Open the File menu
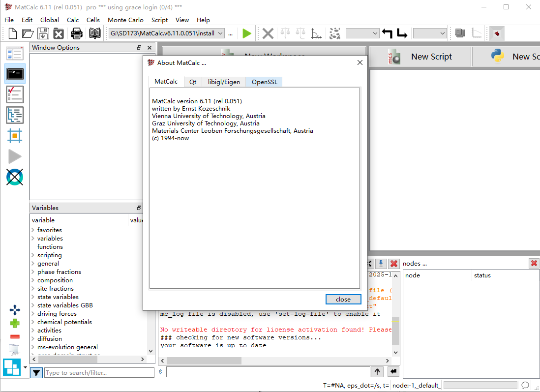This screenshot has height=392, width=540. (9, 20)
